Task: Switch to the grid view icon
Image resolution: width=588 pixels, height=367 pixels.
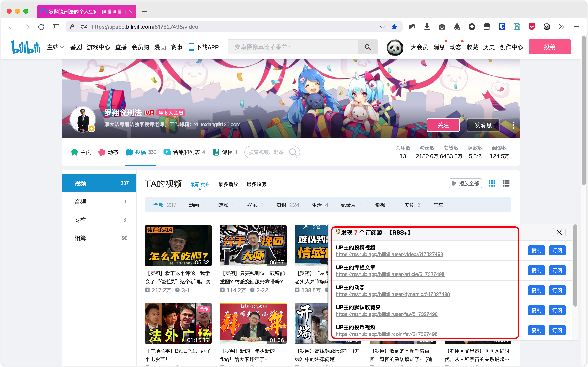Action: pos(492,183)
